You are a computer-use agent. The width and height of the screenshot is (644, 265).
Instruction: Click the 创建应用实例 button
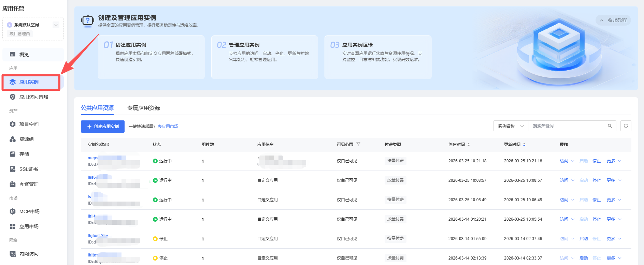tap(103, 127)
